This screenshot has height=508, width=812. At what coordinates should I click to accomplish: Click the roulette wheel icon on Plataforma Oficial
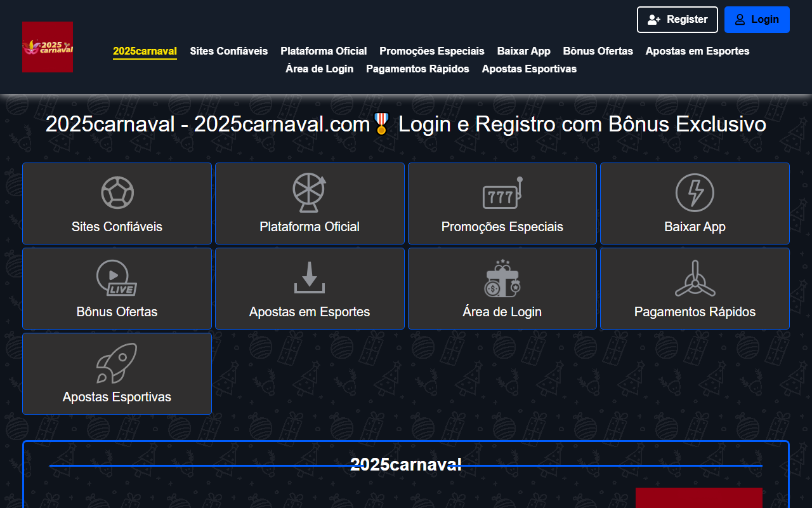[310, 192]
